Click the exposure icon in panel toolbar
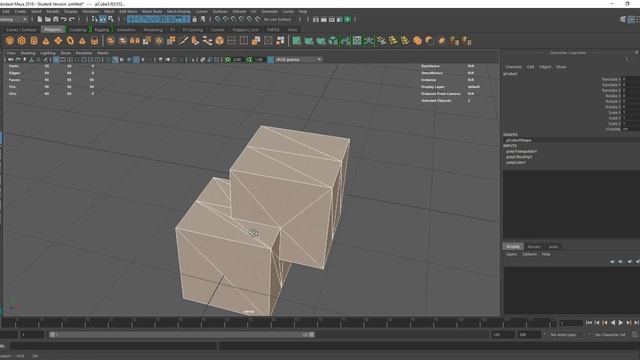640x360 pixels. 228,60
